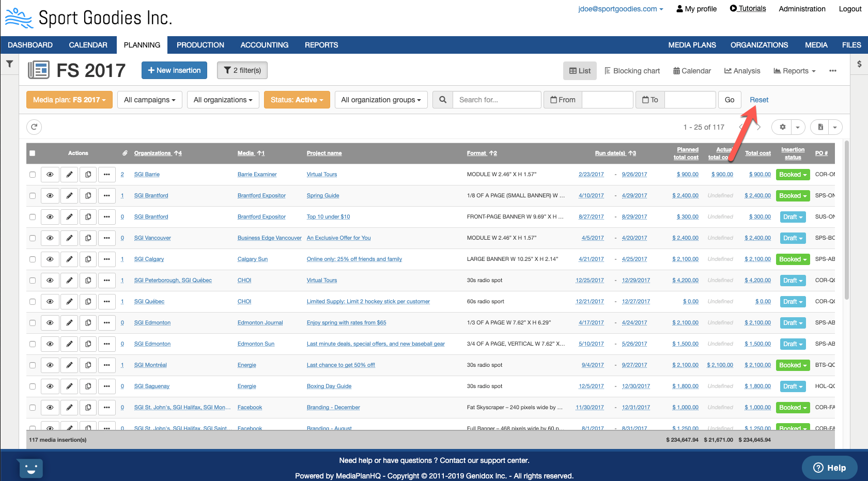The image size is (868, 481).
Task: Open the chat bot icon at bottom left
Action: click(30, 469)
